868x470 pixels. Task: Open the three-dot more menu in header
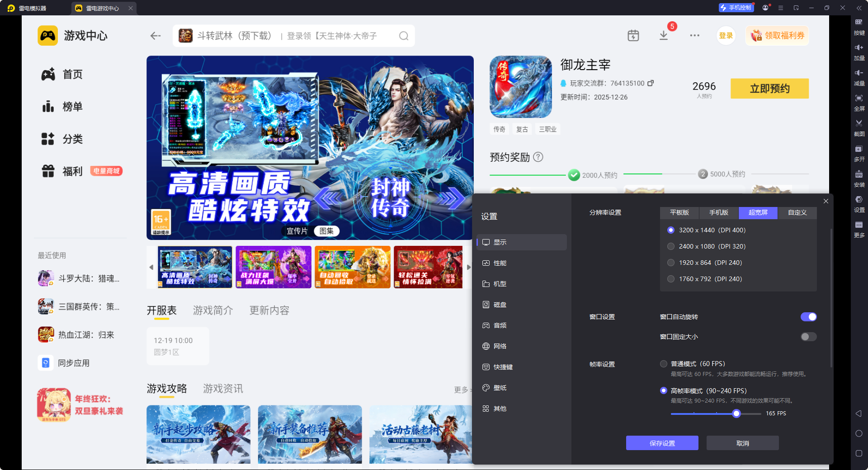694,36
